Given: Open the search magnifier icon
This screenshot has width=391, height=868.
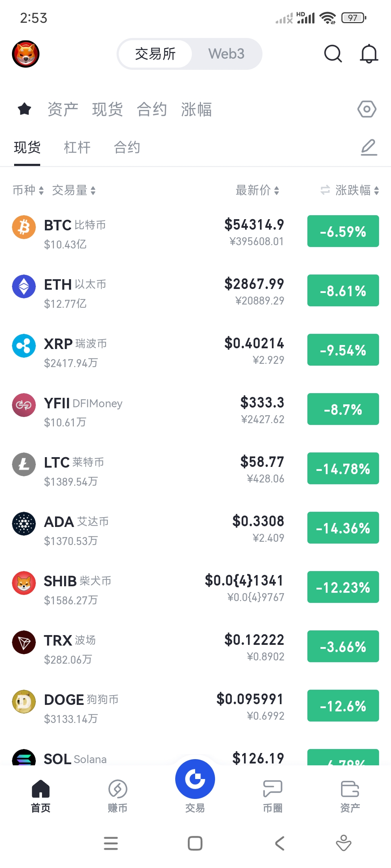Looking at the screenshot, I should [x=333, y=54].
